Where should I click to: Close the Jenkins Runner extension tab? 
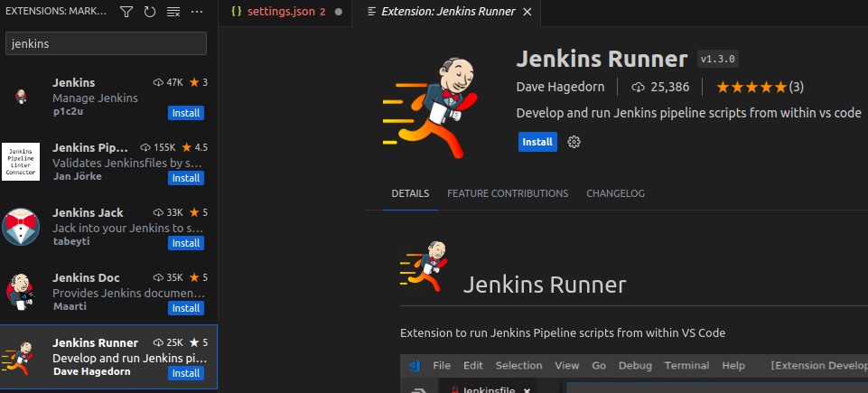[x=527, y=13]
